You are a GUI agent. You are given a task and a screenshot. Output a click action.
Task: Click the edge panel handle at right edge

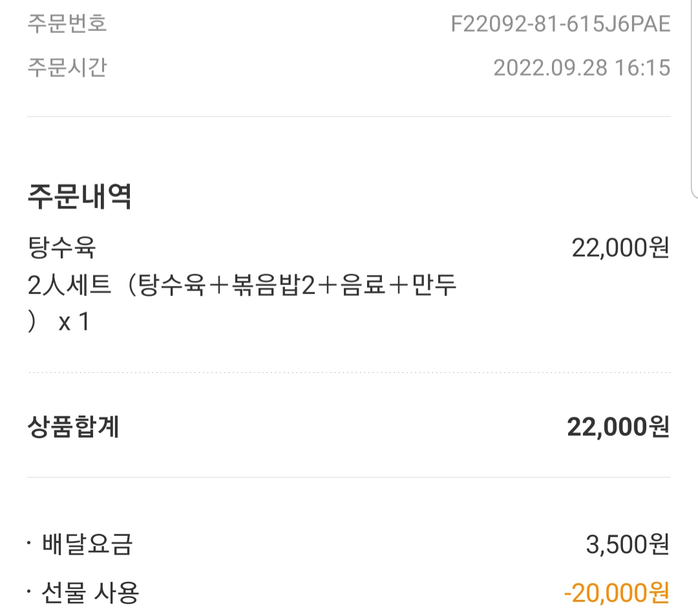tap(694, 99)
